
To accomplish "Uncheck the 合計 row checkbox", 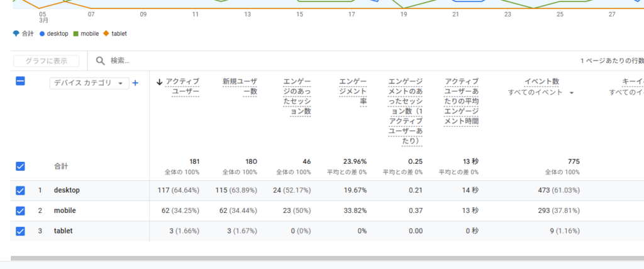I will pyautogui.click(x=20, y=166).
